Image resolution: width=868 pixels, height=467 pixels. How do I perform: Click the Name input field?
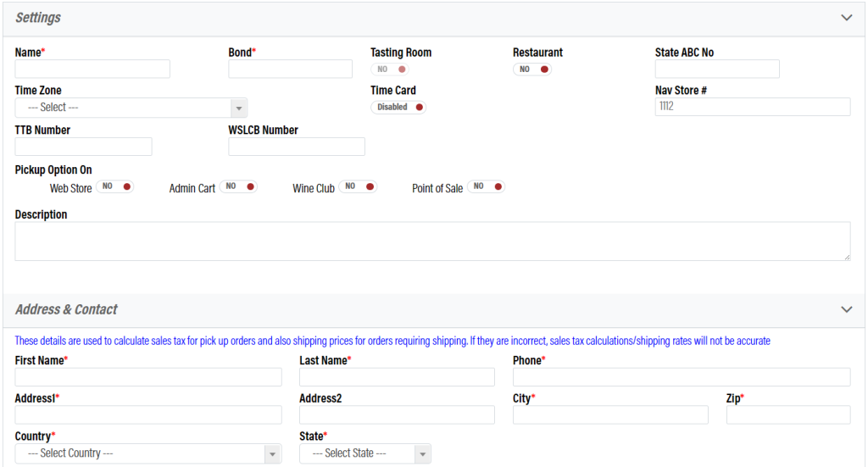click(x=92, y=69)
